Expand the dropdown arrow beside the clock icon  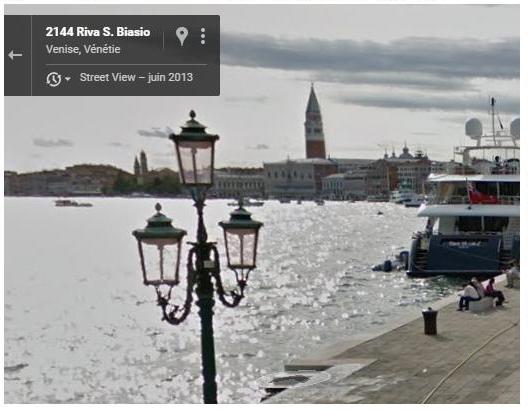point(67,79)
